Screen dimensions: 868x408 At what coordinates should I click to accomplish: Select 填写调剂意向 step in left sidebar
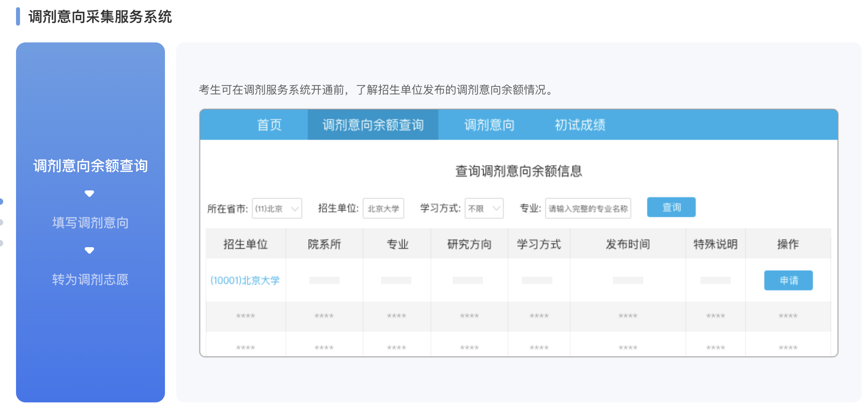click(90, 222)
